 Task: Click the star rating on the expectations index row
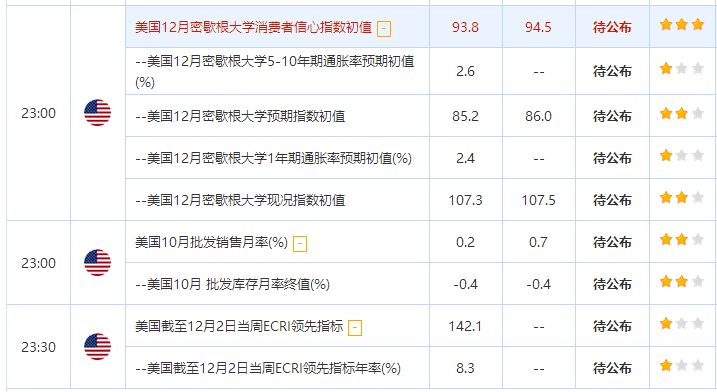[681, 113]
